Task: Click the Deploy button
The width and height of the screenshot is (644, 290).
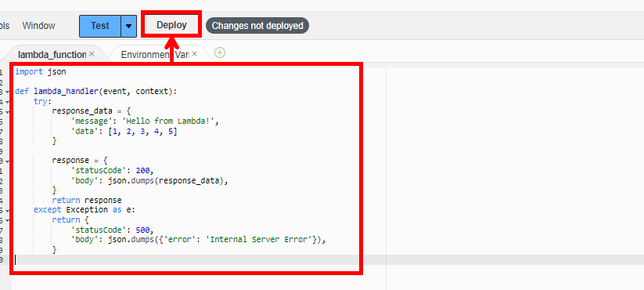Action: (171, 24)
